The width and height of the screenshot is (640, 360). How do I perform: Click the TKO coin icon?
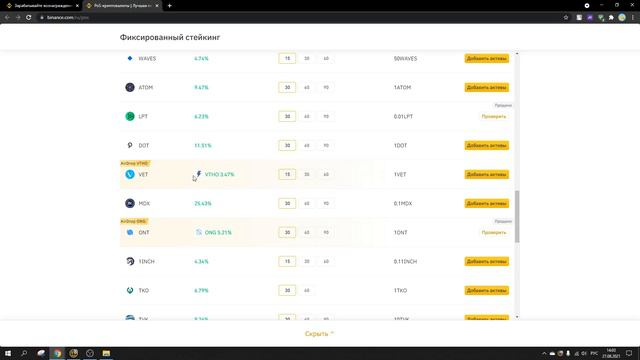tap(130, 290)
